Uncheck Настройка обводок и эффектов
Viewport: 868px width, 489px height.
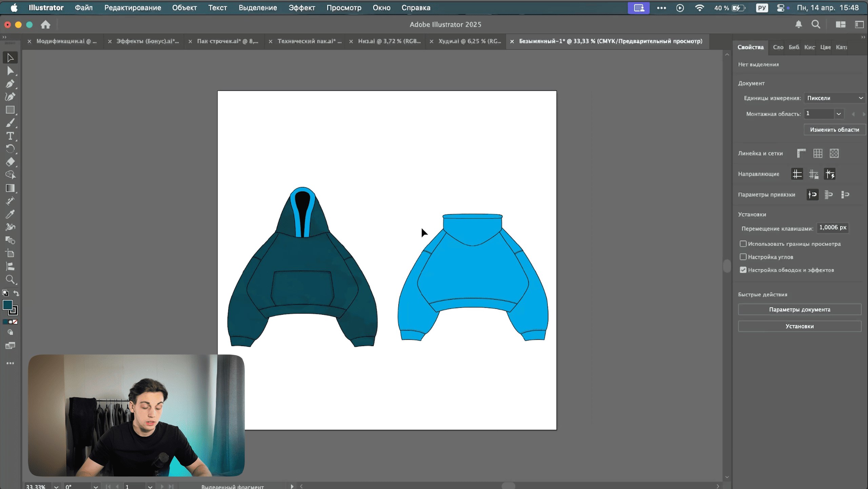(x=743, y=270)
